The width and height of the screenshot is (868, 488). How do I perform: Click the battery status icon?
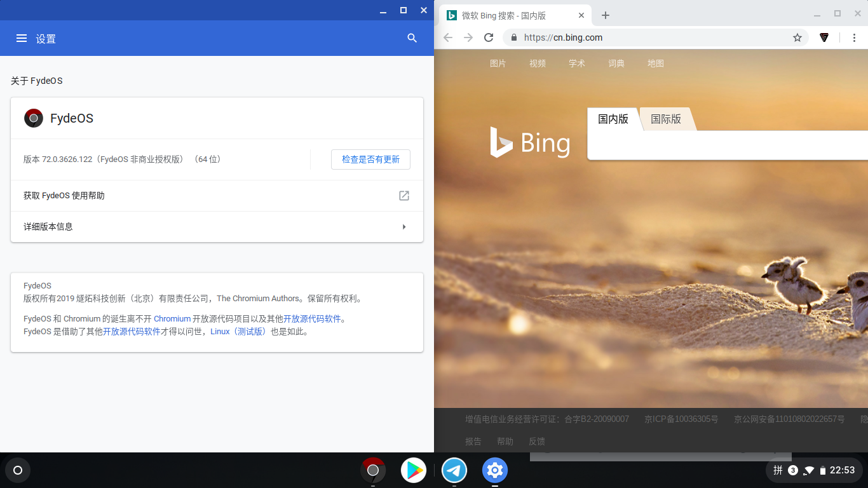(x=823, y=470)
